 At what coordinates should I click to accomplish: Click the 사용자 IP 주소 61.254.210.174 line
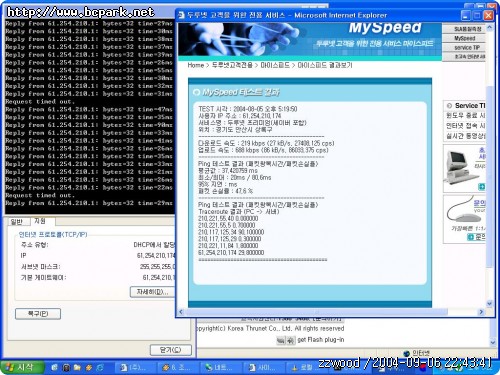[240, 116]
